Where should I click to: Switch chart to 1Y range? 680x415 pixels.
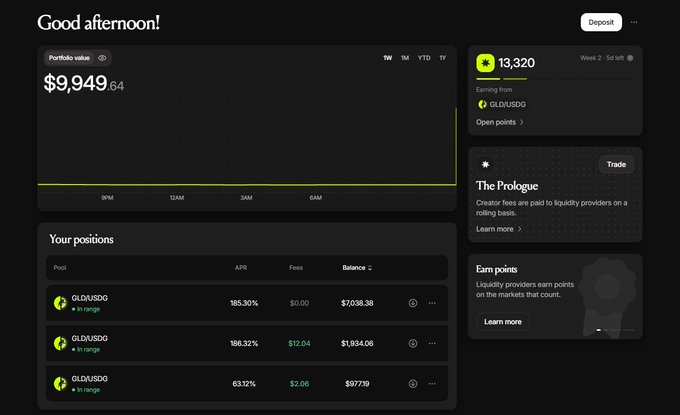(442, 58)
